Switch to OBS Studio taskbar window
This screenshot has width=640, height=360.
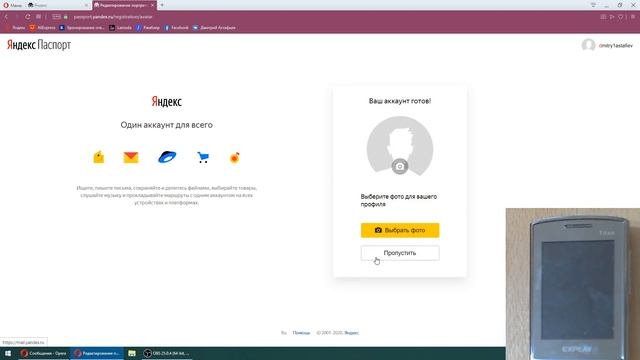click(167, 353)
